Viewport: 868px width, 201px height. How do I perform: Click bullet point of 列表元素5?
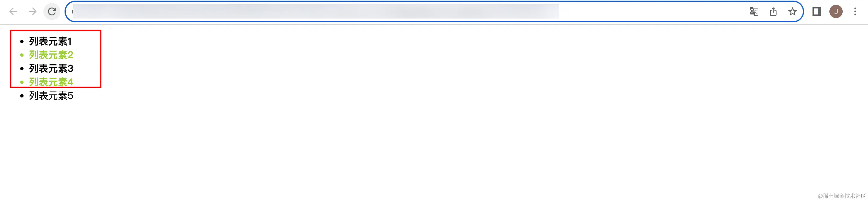[x=22, y=96]
